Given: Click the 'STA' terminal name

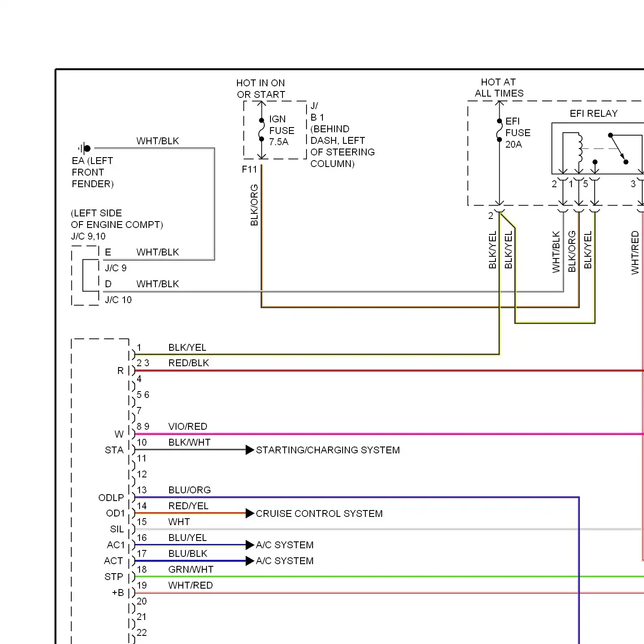Looking at the screenshot, I should [114, 450].
